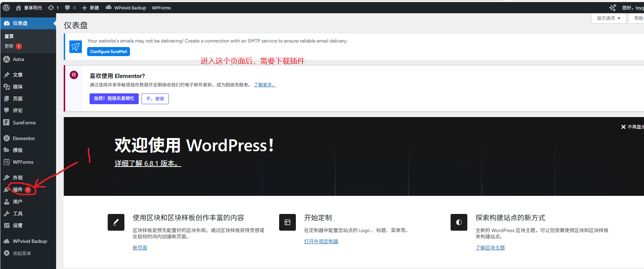Open WPvivid Backup cloud icon in admin bar
This screenshot has height=269, width=644.
tap(108, 8)
